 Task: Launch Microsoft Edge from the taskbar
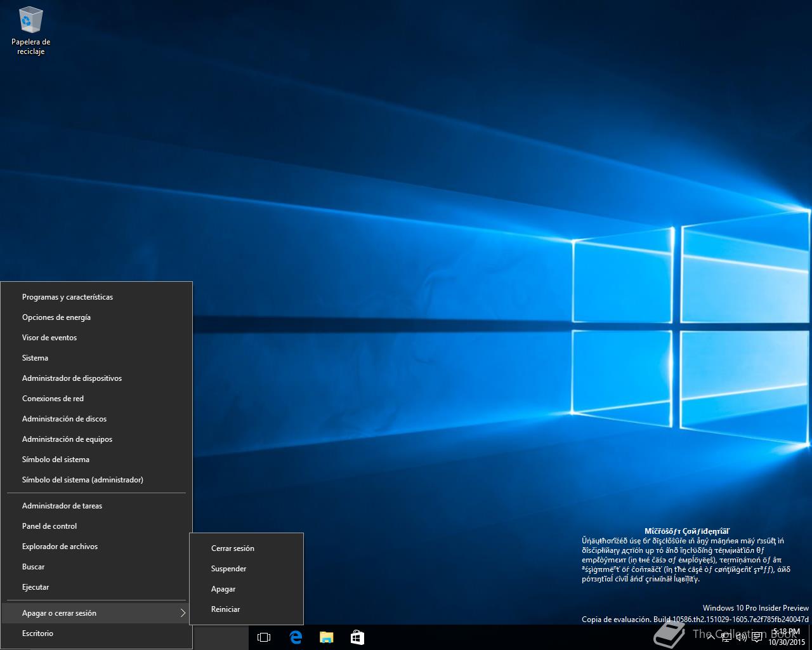pos(296,637)
